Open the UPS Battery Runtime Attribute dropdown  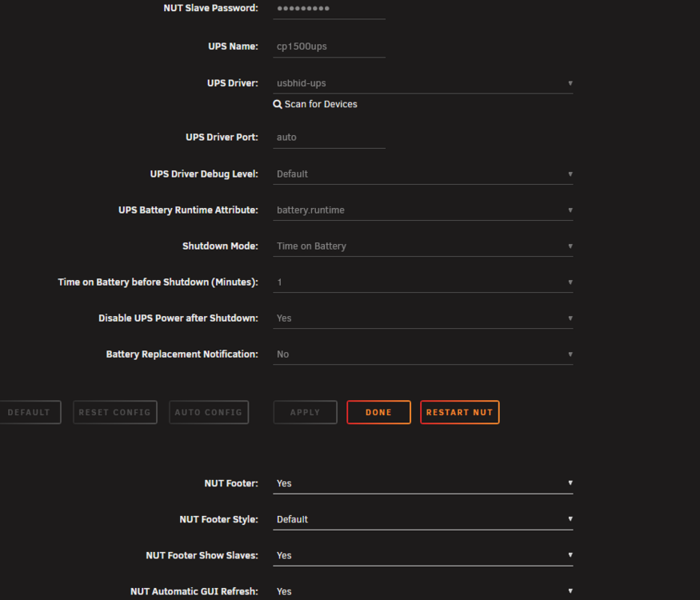tap(422, 210)
